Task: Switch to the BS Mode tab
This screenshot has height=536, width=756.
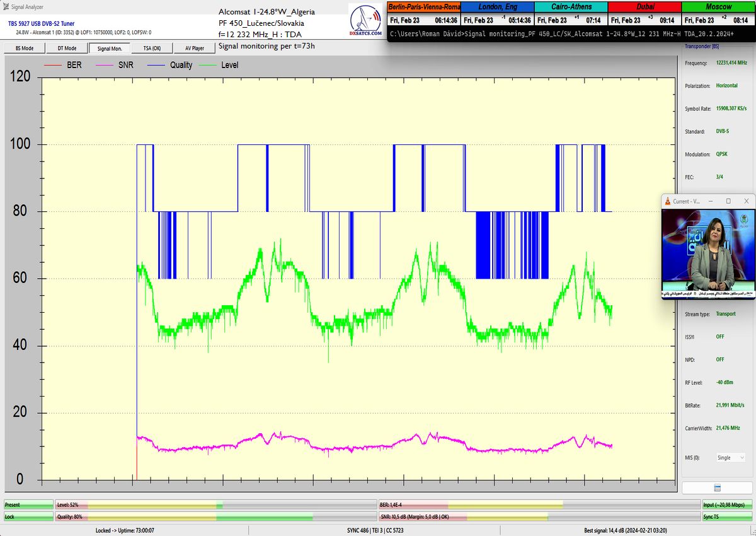Action: point(24,48)
